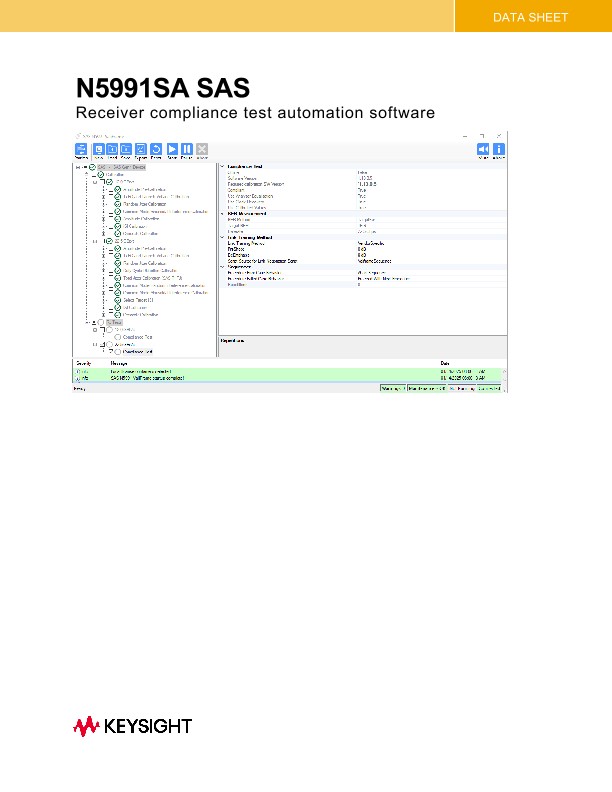Select the Software Version property row
The image size is (612, 792).
click(363, 178)
